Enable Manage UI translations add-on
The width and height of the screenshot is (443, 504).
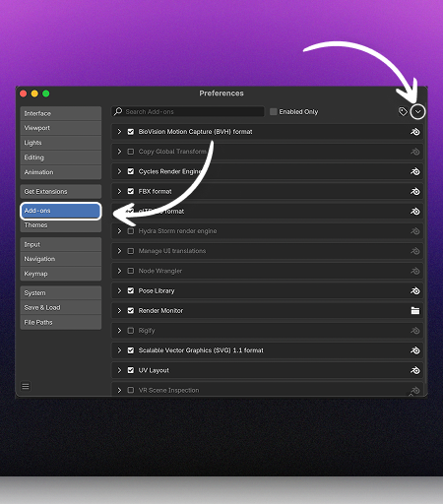pyautogui.click(x=131, y=251)
